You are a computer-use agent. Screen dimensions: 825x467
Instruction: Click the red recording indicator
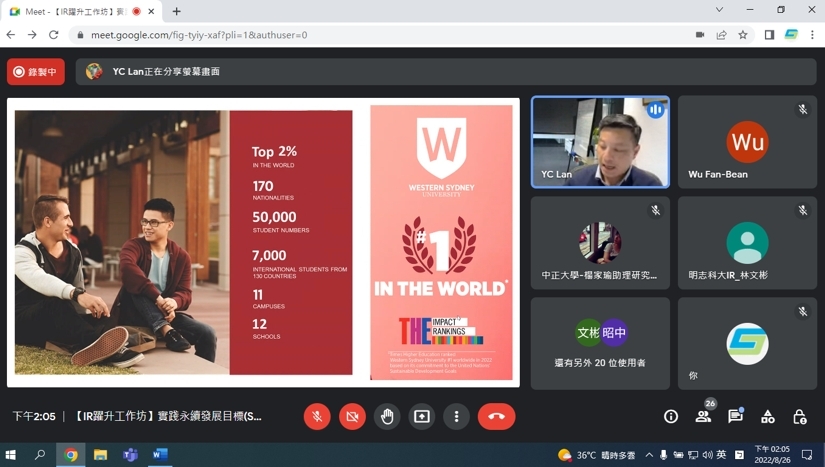[x=36, y=72]
